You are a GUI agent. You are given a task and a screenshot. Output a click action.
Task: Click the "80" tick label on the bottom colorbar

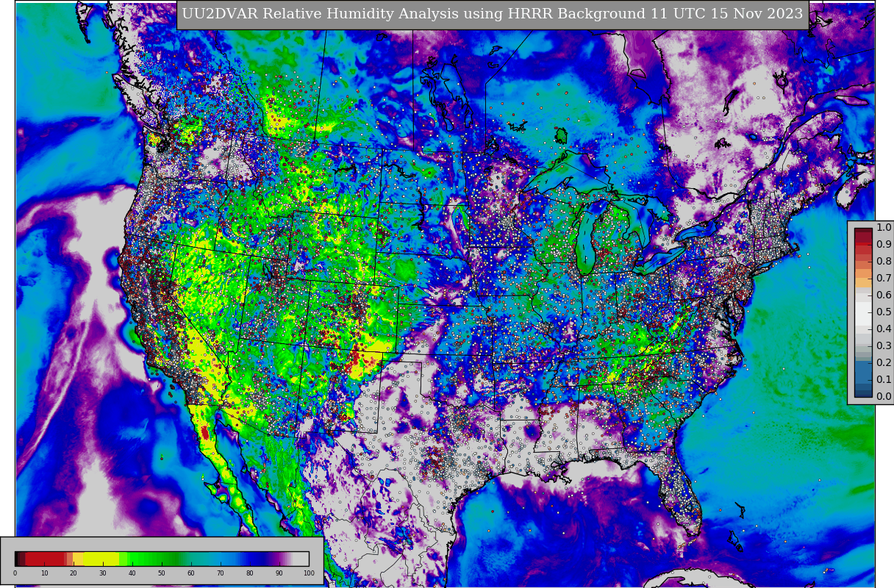click(x=250, y=573)
